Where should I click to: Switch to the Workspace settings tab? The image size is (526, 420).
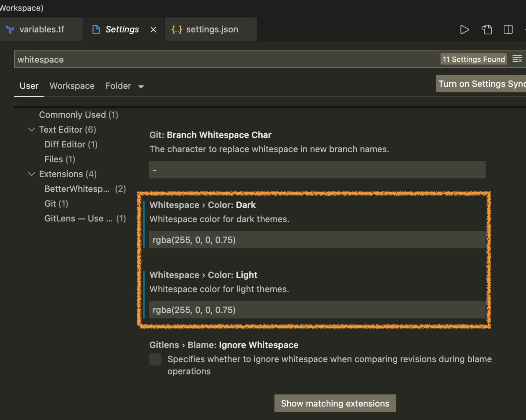click(72, 86)
